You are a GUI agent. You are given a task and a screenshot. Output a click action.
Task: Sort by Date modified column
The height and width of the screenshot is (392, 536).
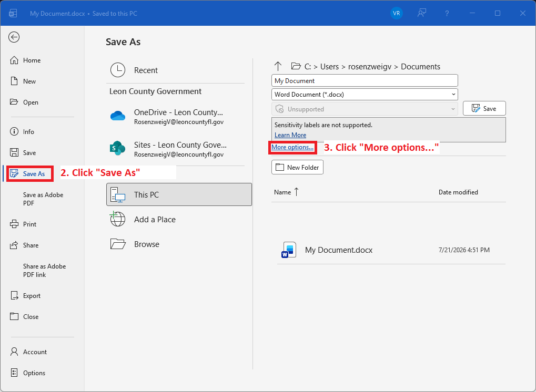coord(458,192)
